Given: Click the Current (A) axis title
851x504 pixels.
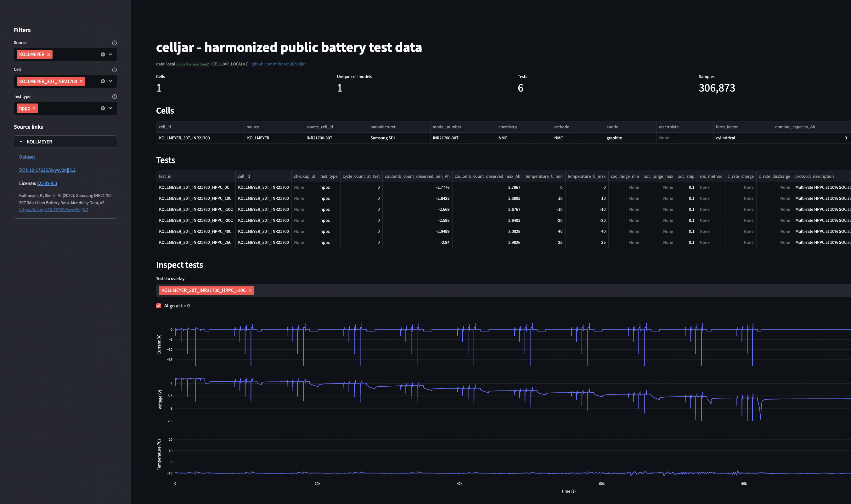Looking at the screenshot, I should coord(159,344).
